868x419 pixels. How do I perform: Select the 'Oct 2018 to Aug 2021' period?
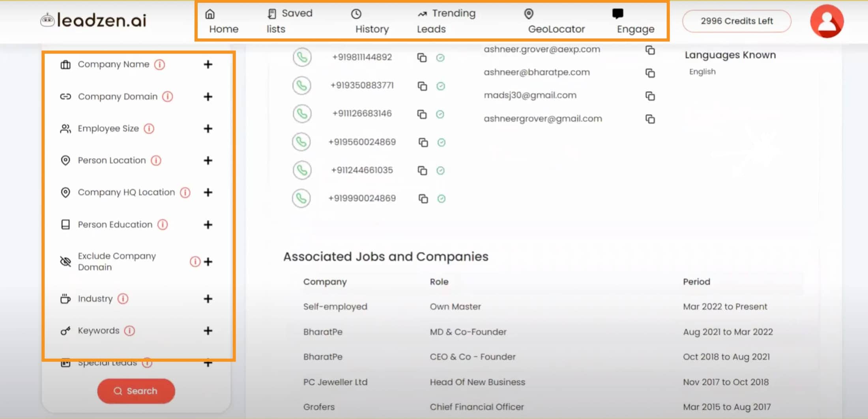click(726, 357)
